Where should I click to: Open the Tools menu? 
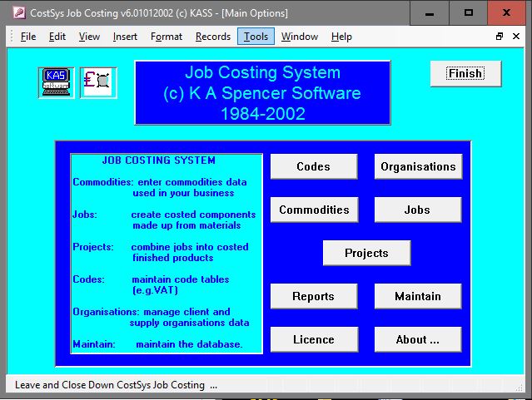[x=256, y=37]
